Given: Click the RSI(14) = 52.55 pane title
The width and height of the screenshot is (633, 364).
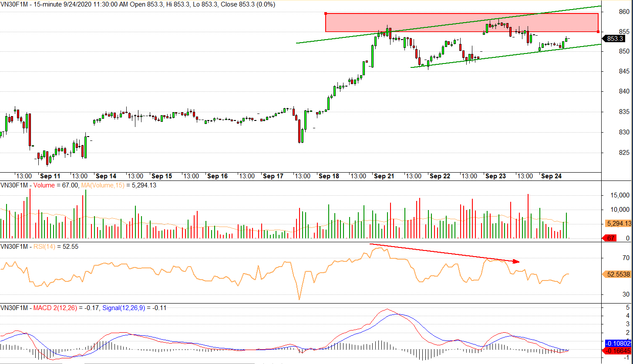Looking at the screenshot, I should pos(57,246).
